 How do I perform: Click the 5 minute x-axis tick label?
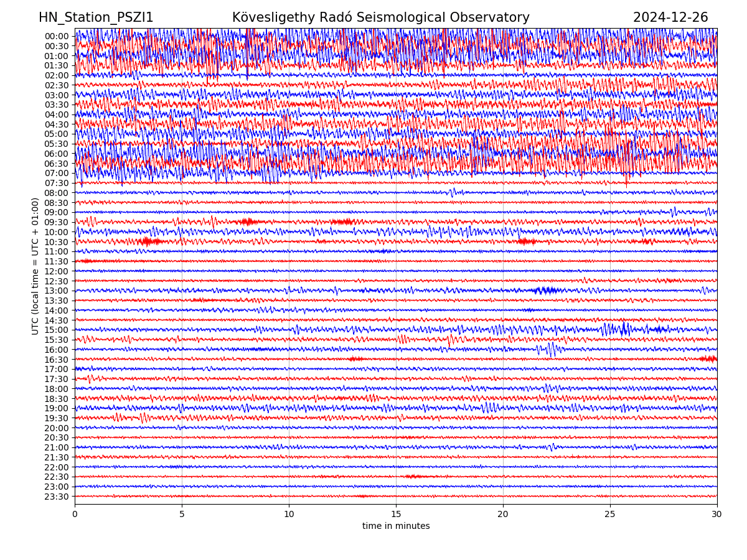click(x=182, y=515)
